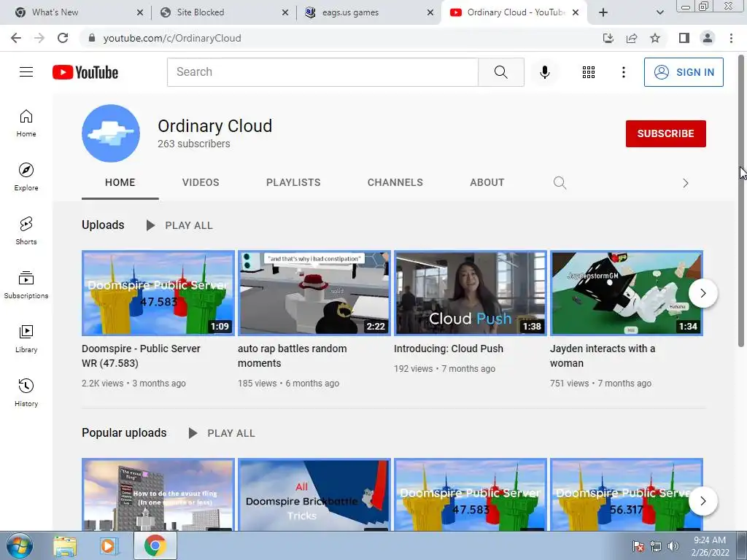Select the channel HOME tab
Screen dimensions: 747x560
click(x=120, y=182)
